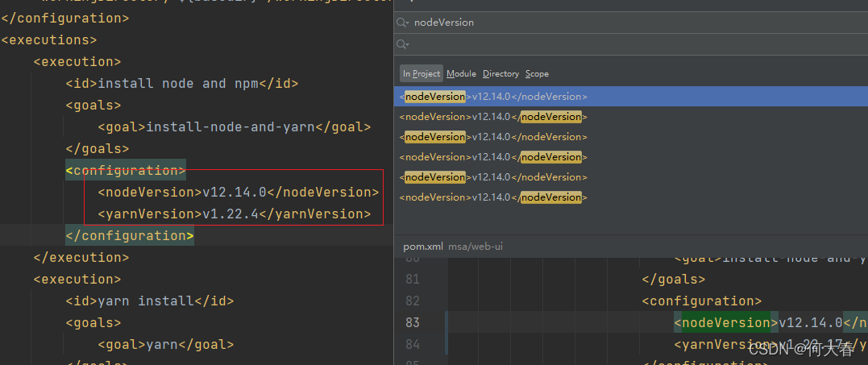Viewport: 868px width, 365px height.
Task: Click the closing goals tag on preview line 81
Action: (x=673, y=280)
